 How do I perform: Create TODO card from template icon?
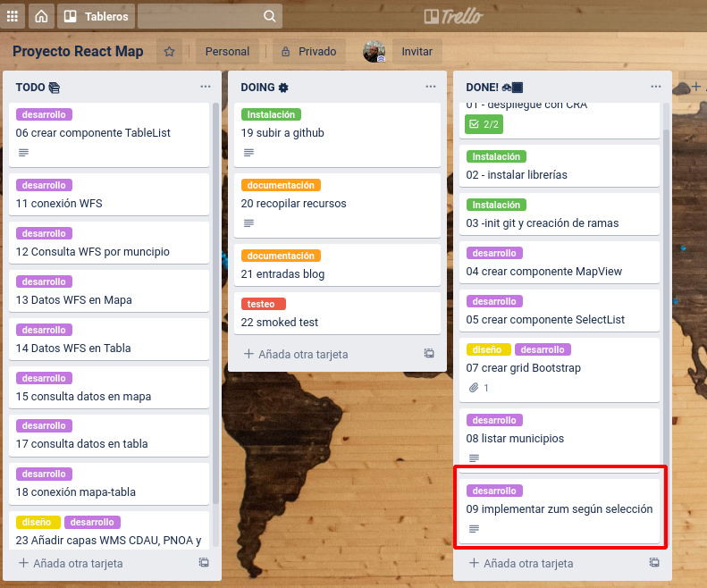(204, 562)
